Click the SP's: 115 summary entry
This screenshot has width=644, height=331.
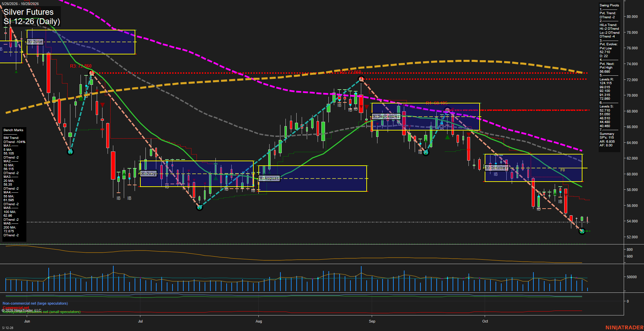606,138
